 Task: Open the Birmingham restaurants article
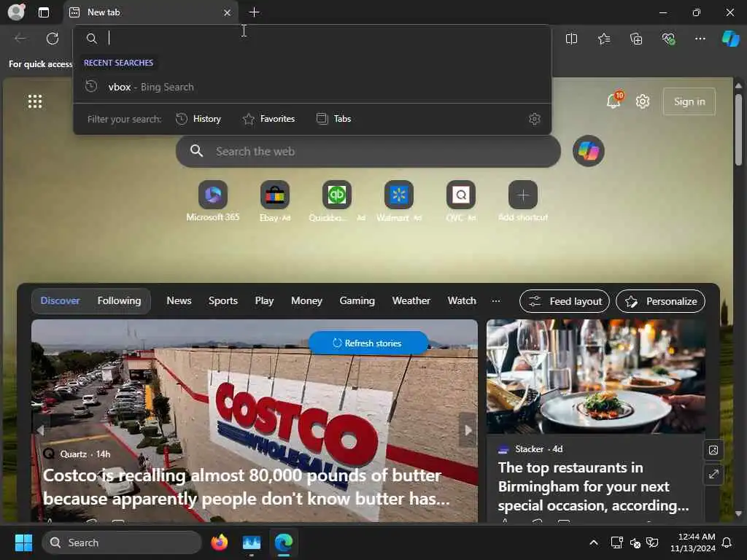click(x=593, y=486)
